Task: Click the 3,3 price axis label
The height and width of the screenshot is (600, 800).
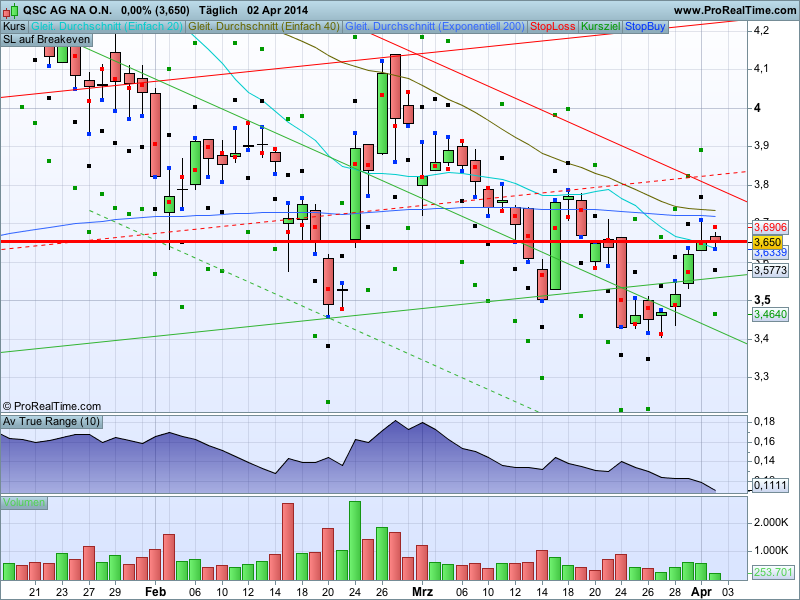Action: pyautogui.click(x=761, y=377)
